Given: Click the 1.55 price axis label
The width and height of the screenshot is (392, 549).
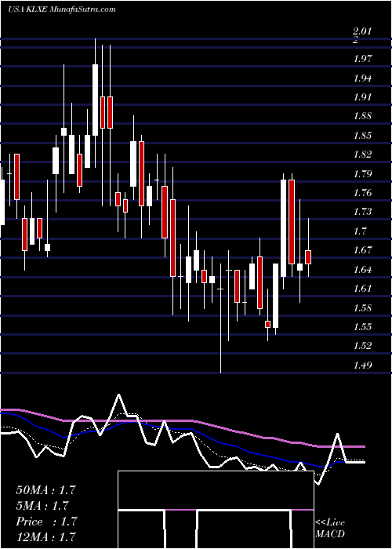Looking at the screenshot, I should coord(361,327).
